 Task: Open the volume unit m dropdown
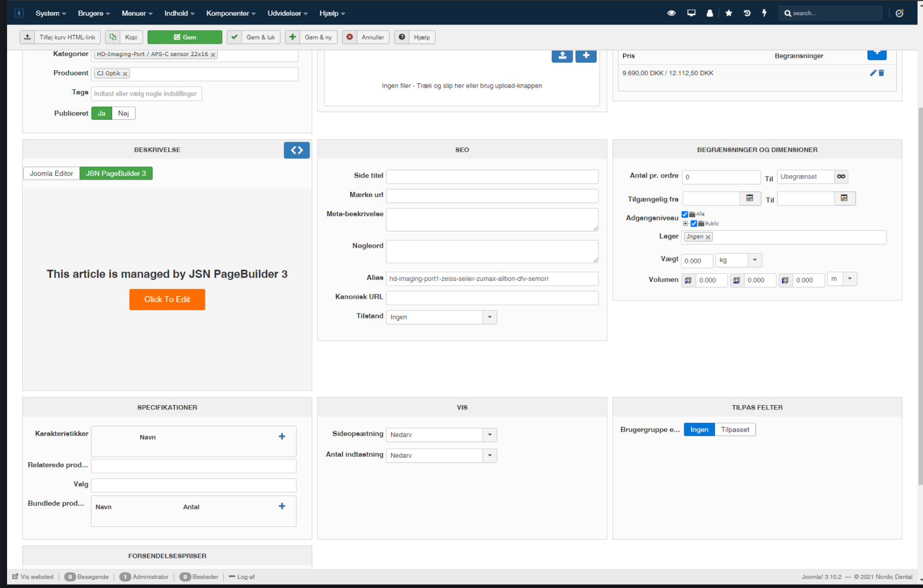click(x=842, y=279)
